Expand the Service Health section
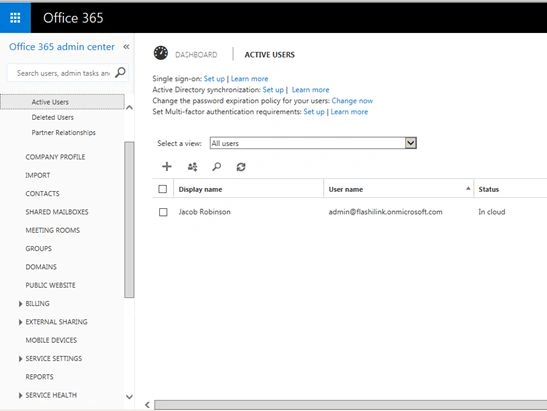 (20, 395)
